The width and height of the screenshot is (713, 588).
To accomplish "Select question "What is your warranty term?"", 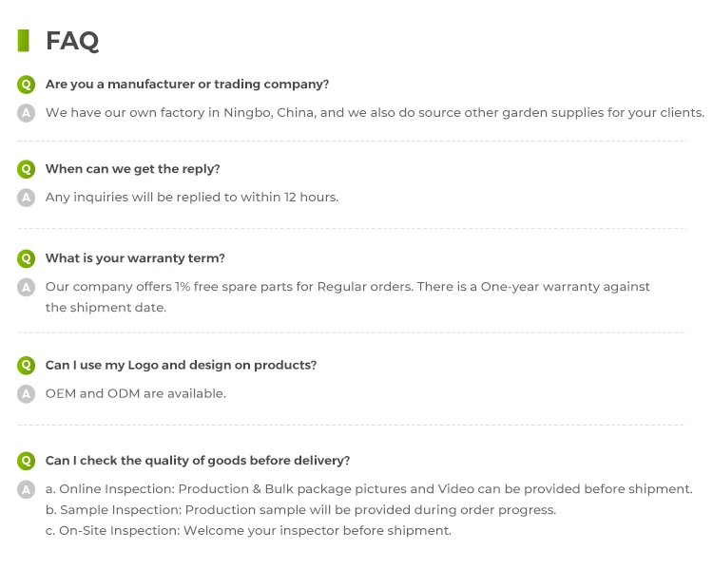I will tap(135, 258).
